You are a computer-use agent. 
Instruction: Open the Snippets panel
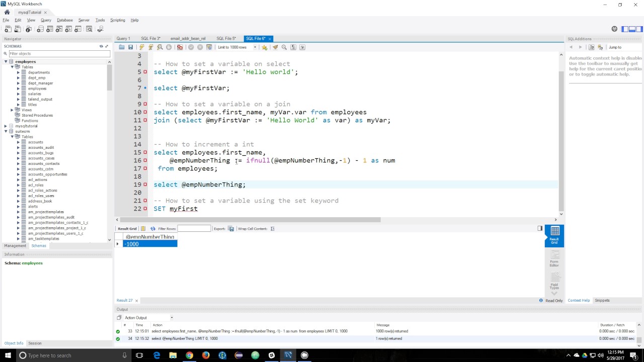[x=602, y=300]
